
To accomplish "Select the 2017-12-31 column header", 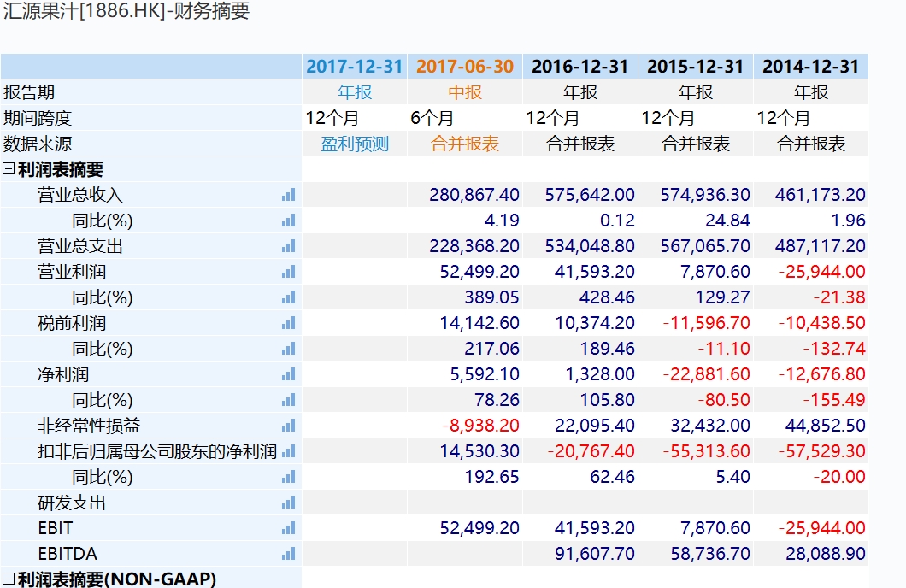I will point(354,67).
